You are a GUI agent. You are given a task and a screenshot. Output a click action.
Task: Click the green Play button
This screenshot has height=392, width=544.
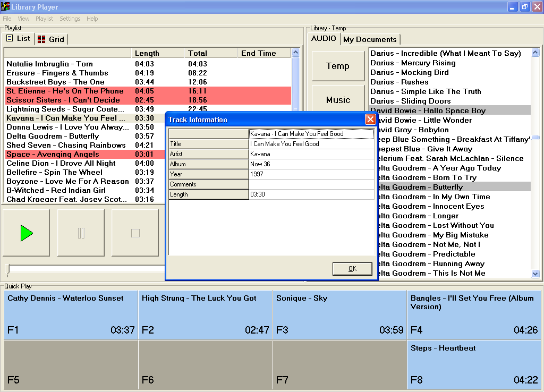coord(27,233)
